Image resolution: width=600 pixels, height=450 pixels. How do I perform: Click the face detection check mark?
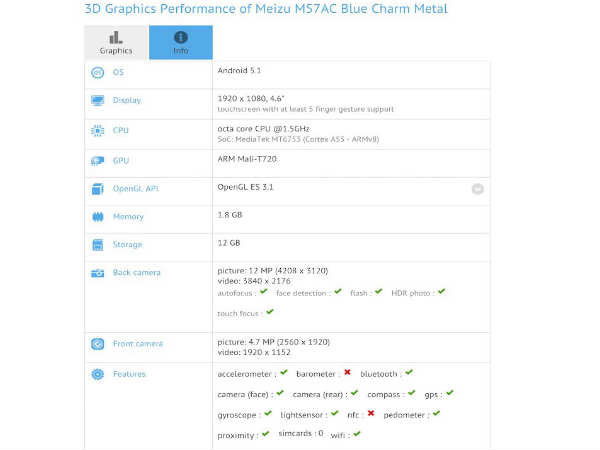[338, 292]
